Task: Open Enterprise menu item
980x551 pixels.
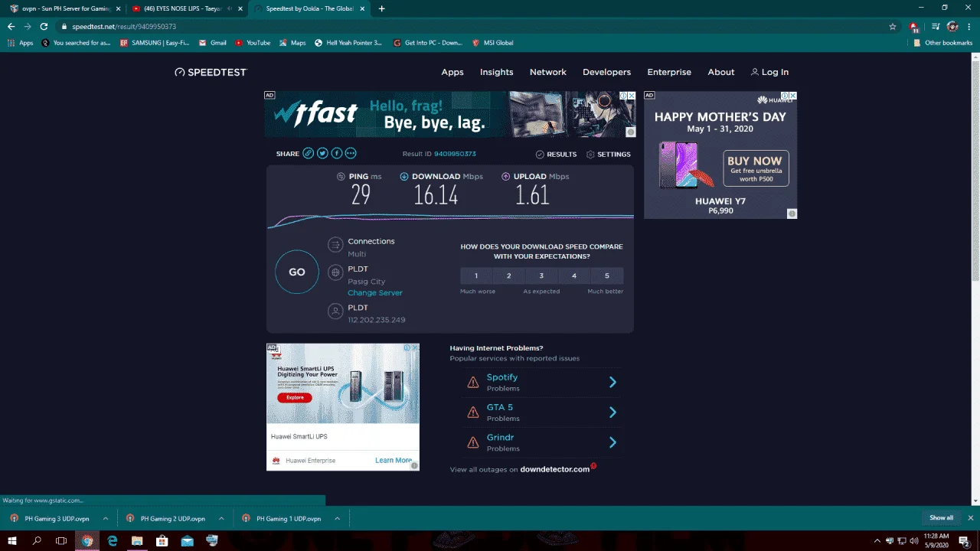Action: point(669,72)
